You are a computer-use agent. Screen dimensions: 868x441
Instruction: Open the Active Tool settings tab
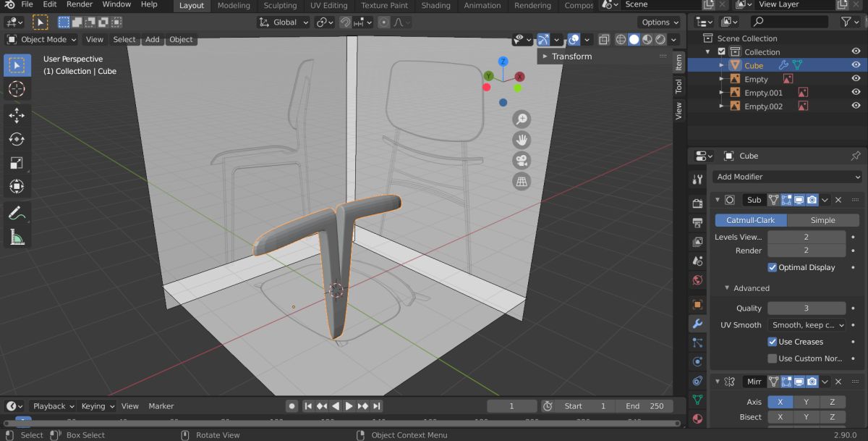pyautogui.click(x=697, y=179)
